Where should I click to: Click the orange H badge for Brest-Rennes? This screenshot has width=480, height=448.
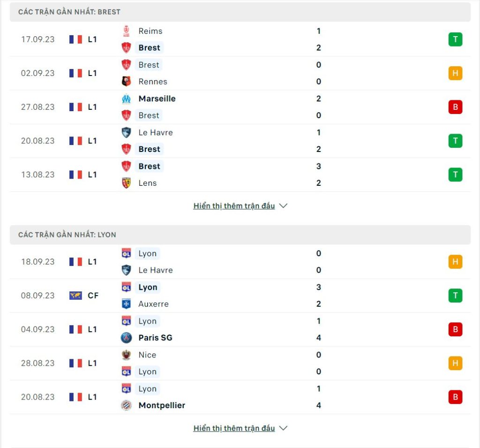[455, 73]
